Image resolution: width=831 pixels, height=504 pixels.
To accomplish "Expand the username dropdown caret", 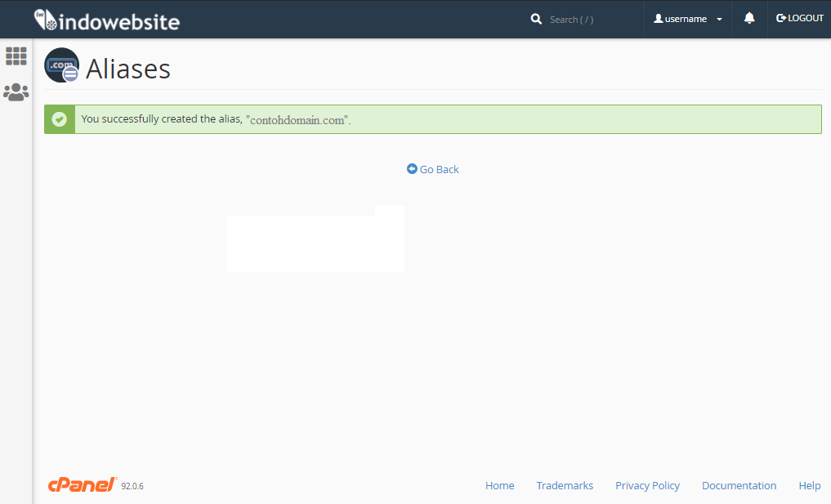I will [x=719, y=20].
